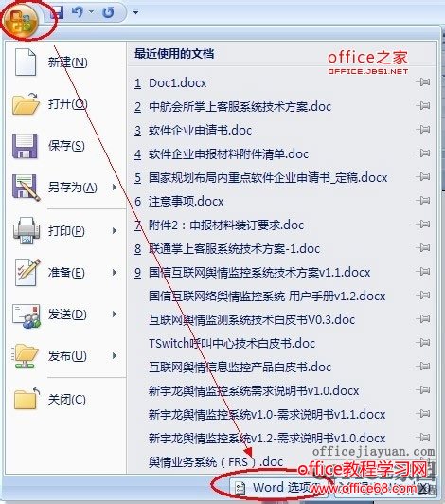This screenshot has height=504, width=445.
Task: Click the Prepare document icon
Action: pyautogui.click(x=27, y=272)
